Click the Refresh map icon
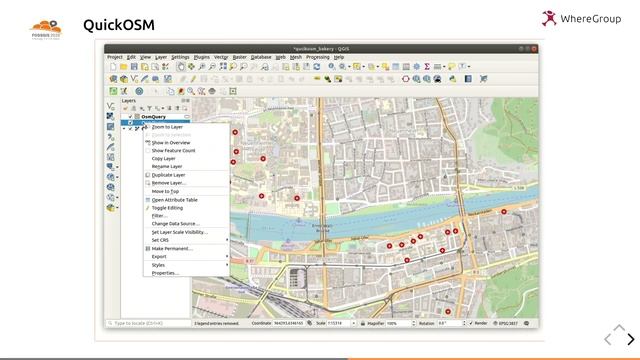This screenshot has width=640, height=360. (x=317, y=67)
